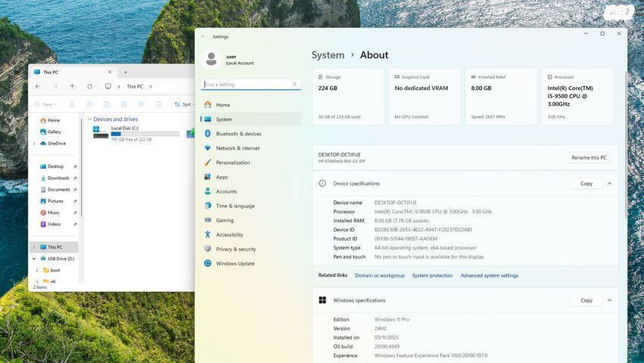Open the Sort dropdown in File Explorer
Screen dimensions: 644x363
click(184, 104)
